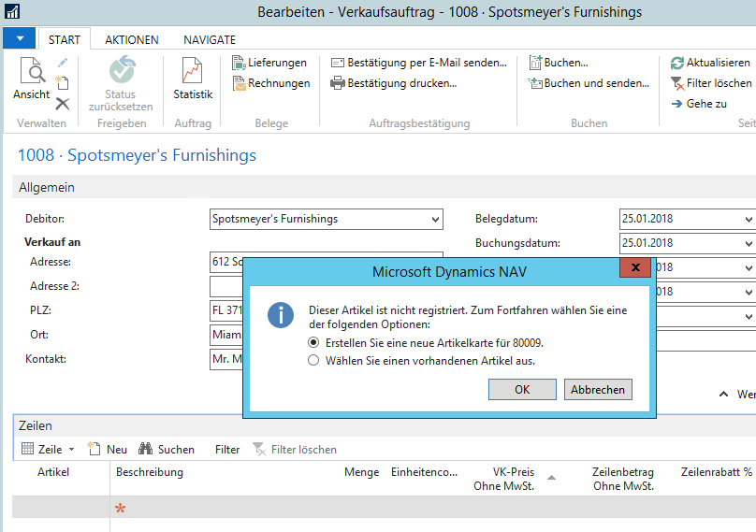
Task: Open the Debitor dropdown arrow
Action: pos(435,220)
